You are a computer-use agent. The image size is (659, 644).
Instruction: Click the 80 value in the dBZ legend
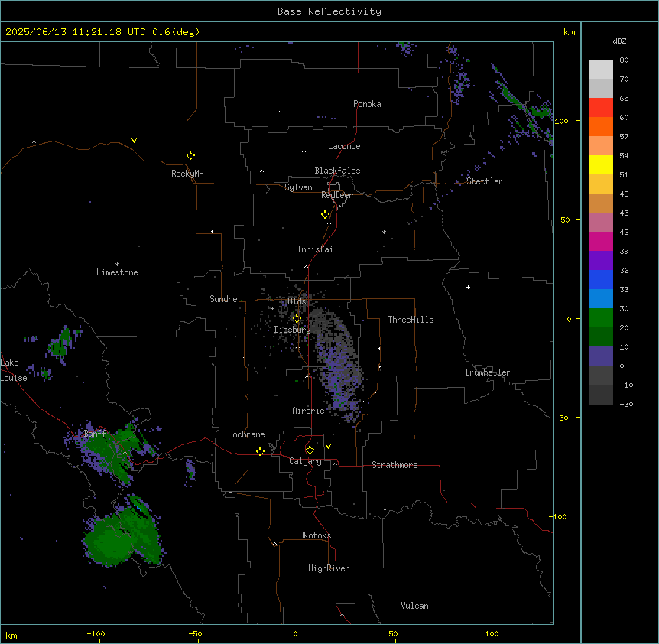coord(624,60)
